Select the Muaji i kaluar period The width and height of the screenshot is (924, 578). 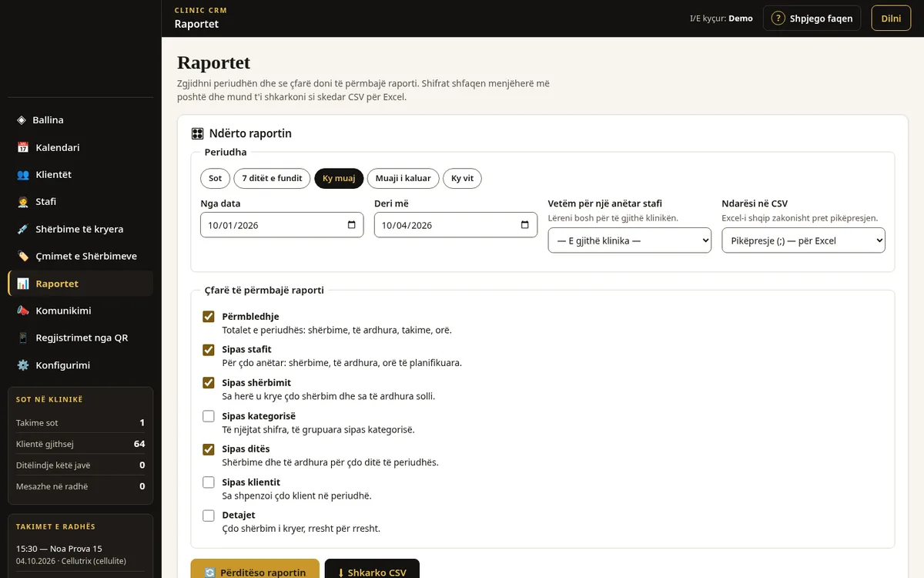403,178
